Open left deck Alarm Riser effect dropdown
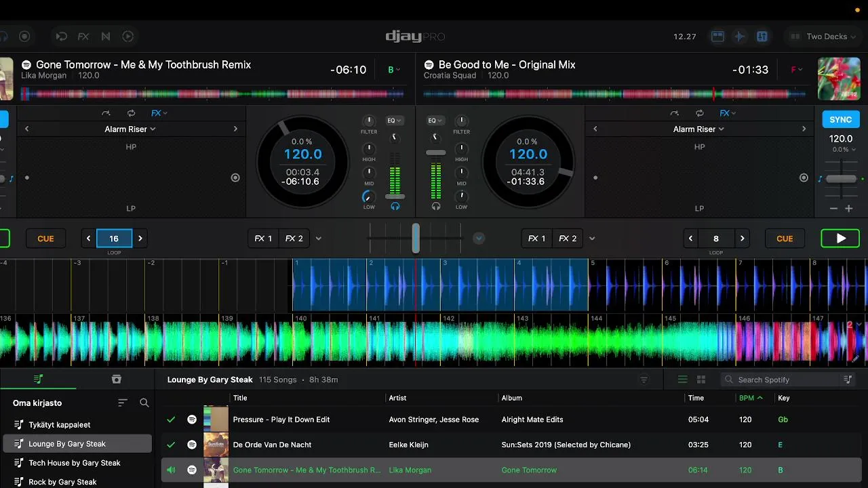This screenshot has width=868, height=488. click(130, 129)
